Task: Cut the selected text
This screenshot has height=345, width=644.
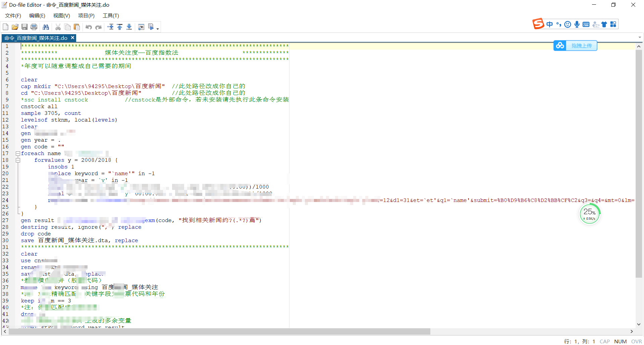Action: coord(58,27)
